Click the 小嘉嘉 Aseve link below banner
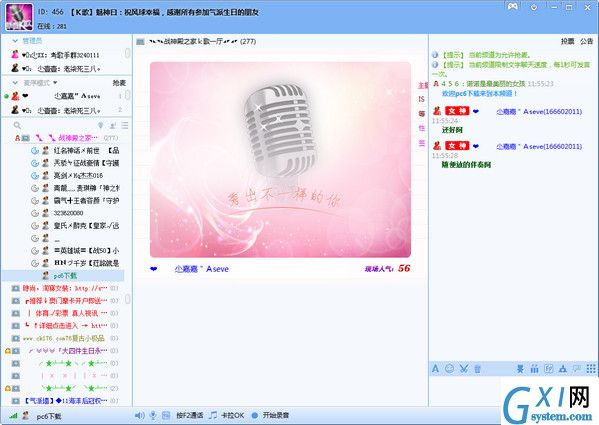 pos(202,269)
